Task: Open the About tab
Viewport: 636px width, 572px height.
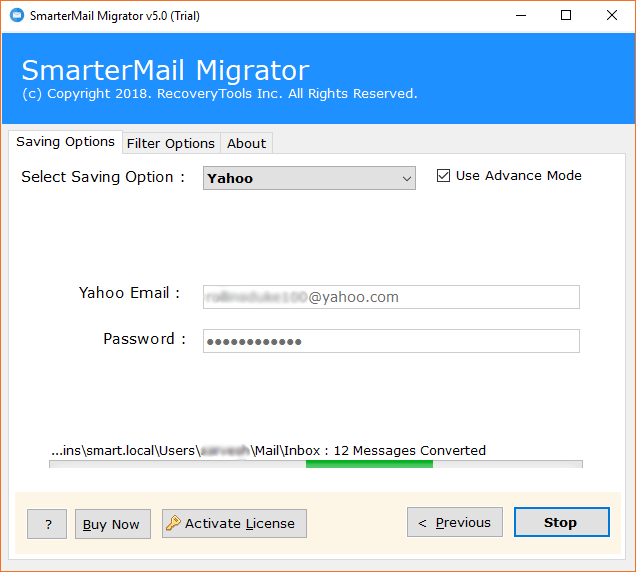Action: pyautogui.click(x=246, y=143)
